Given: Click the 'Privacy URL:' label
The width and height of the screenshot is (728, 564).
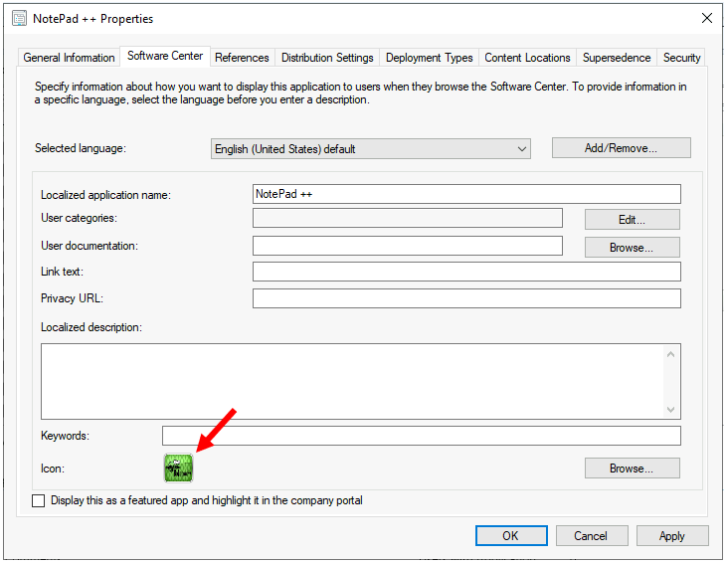Looking at the screenshot, I should (x=72, y=298).
